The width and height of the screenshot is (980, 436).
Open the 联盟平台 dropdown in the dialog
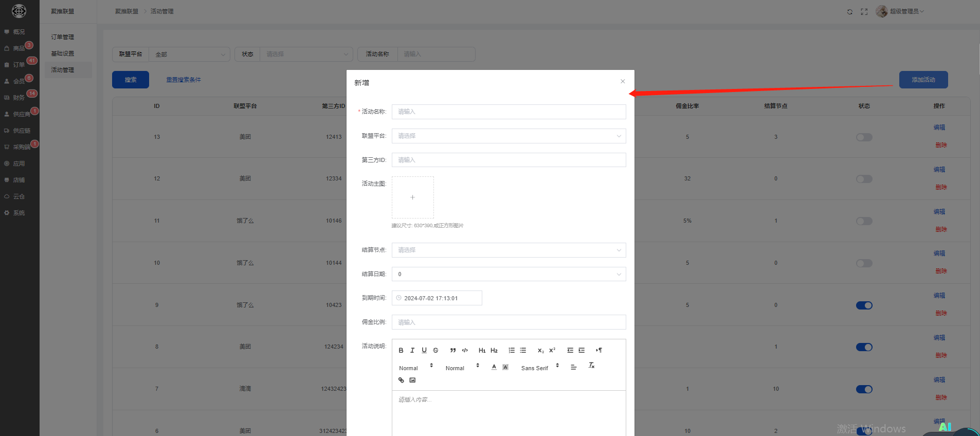pyautogui.click(x=509, y=136)
